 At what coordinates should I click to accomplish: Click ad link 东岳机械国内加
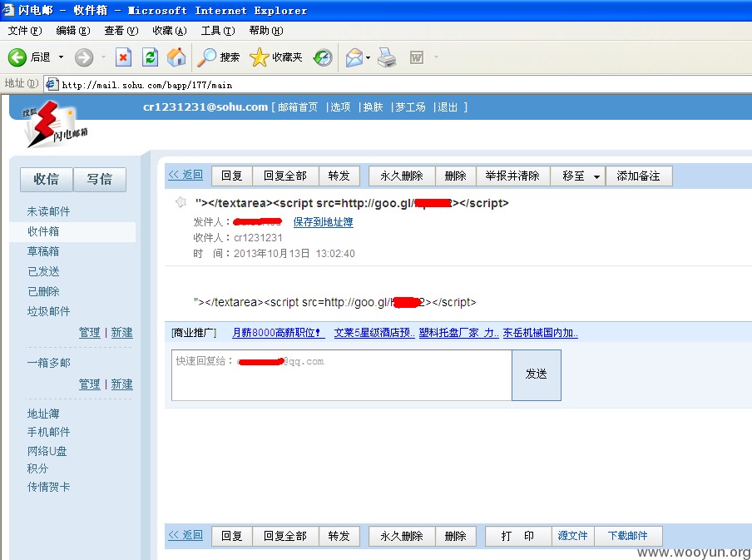point(541,333)
